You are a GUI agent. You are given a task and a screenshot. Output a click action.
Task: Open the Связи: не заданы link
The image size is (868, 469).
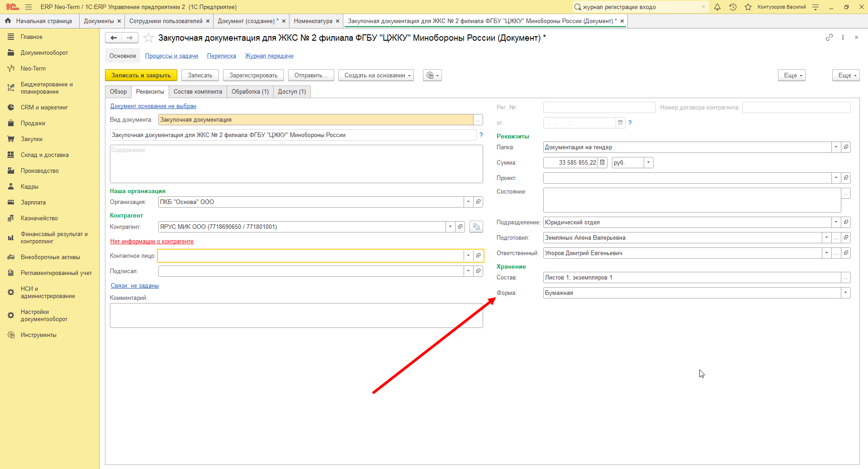135,285
